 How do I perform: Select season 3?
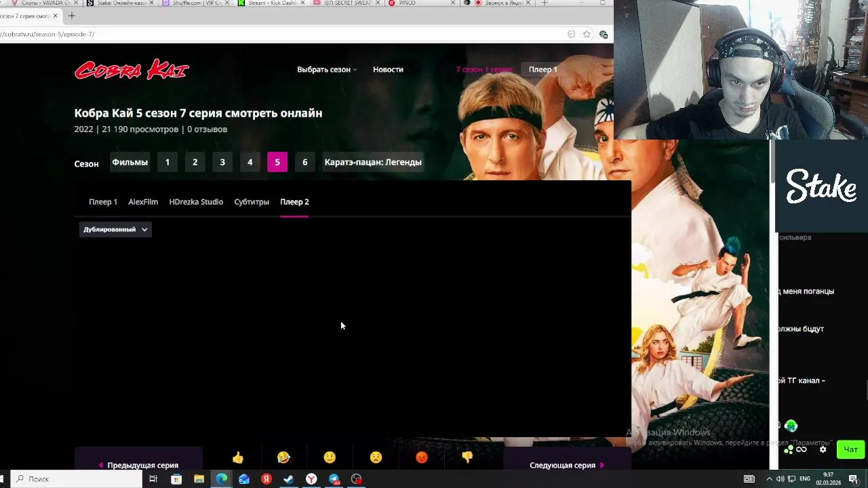222,162
